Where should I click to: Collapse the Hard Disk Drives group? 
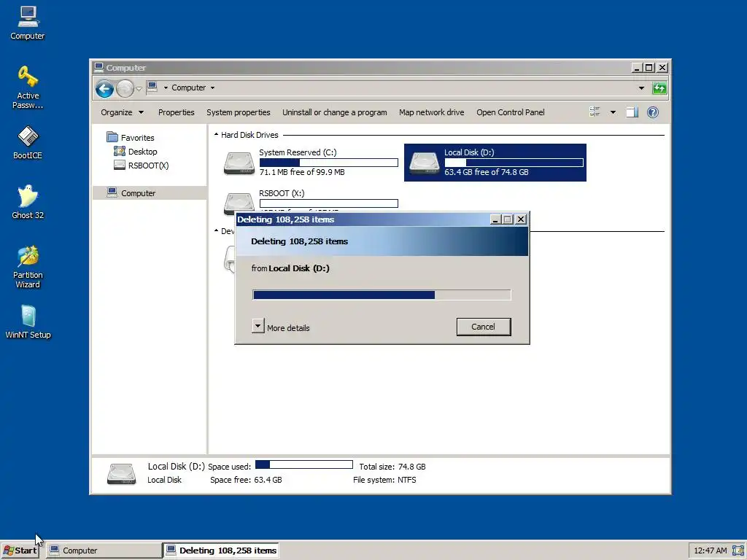coord(216,135)
